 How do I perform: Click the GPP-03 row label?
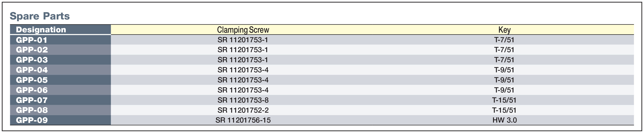(60, 60)
